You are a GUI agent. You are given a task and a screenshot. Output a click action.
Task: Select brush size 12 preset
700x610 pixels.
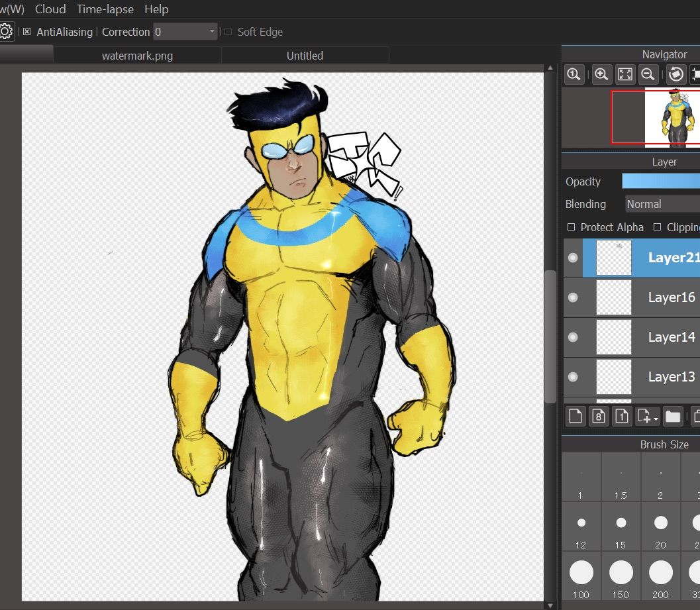[x=581, y=527]
